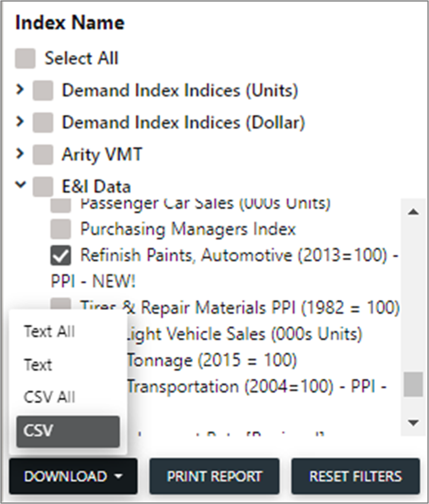Click the Purchasing Managers Index label

(188, 229)
